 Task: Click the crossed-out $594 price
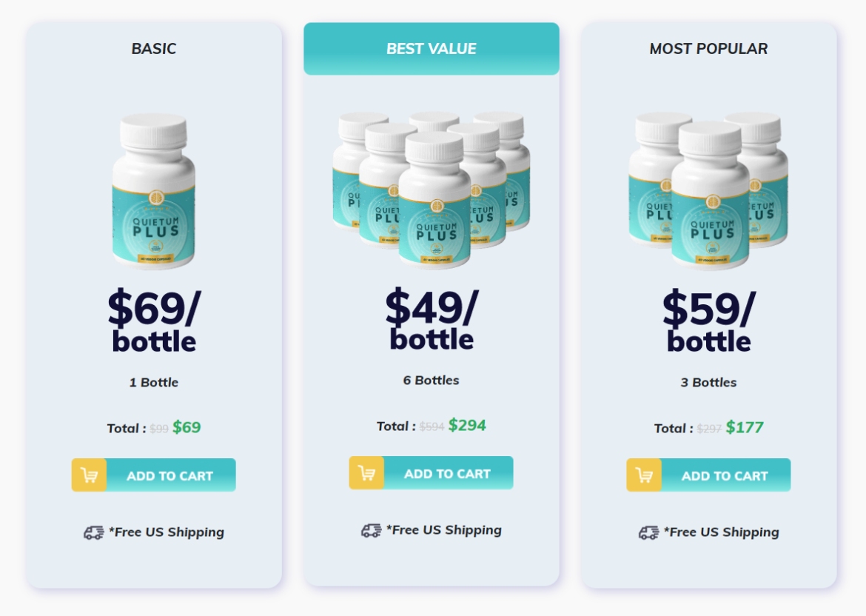click(433, 426)
